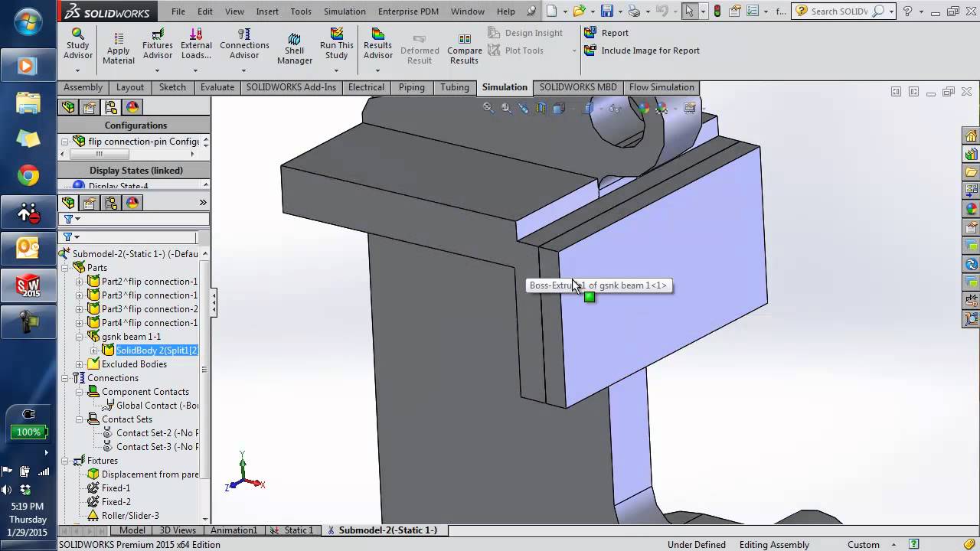
Task: Open the File menu
Action: [178, 11]
